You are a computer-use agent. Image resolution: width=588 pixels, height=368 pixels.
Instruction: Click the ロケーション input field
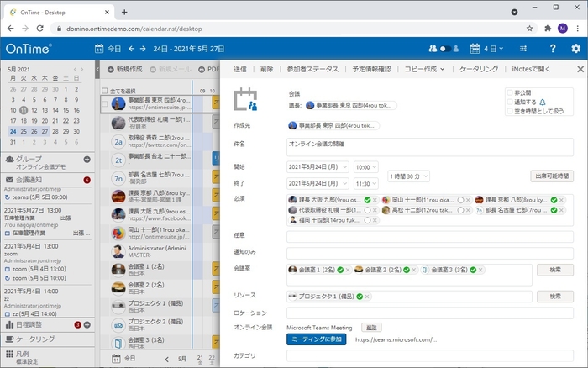[430, 313]
